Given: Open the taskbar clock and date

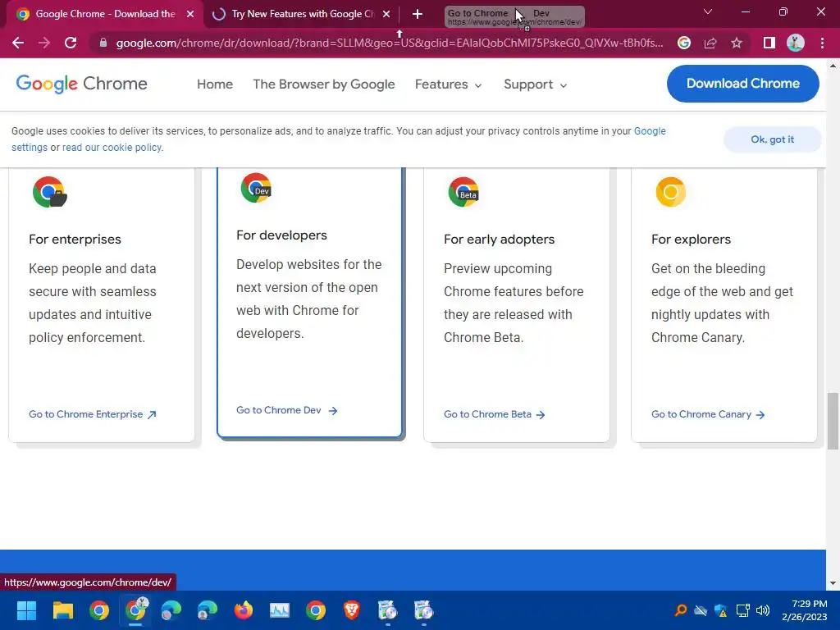Looking at the screenshot, I should click(x=805, y=610).
